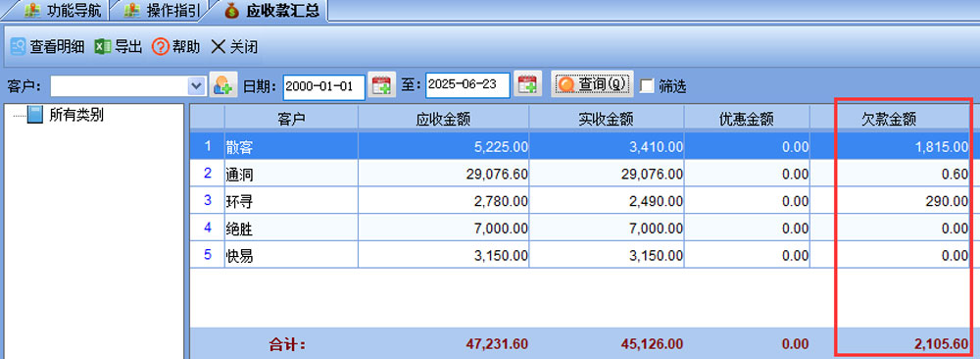Select the 所有类别 tree node
This screenshot has height=359, width=980.
pyautogui.click(x=76, y=115)
